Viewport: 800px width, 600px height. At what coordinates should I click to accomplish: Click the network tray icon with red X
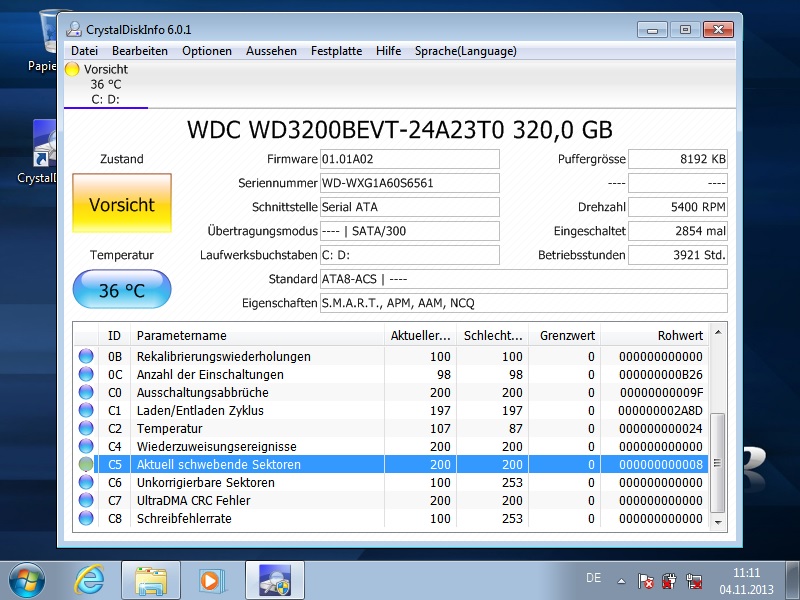tap(694, 581)
